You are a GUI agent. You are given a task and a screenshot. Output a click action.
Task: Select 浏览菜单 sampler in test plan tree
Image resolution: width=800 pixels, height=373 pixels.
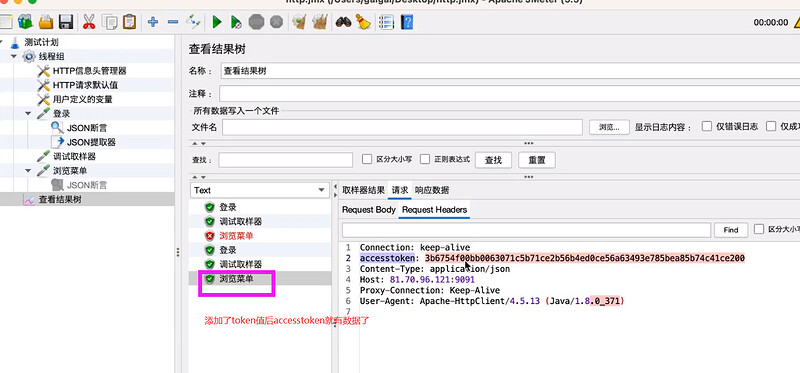click(69, 171)
